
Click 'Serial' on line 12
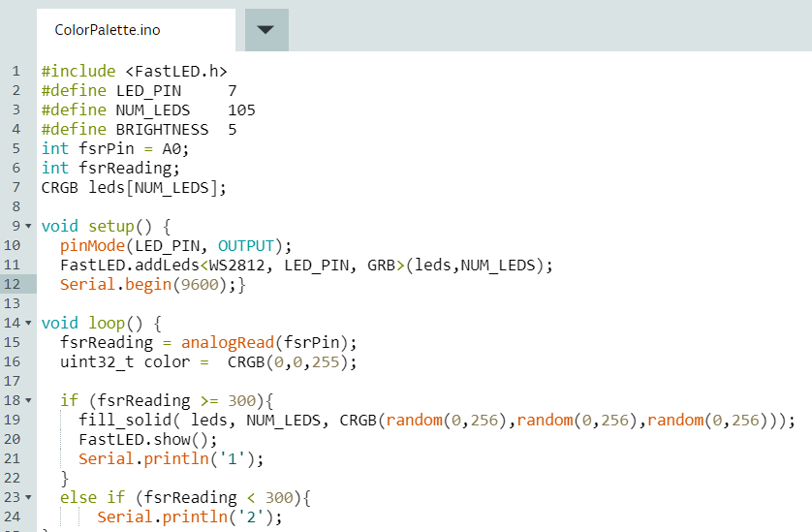pos(87,284)
